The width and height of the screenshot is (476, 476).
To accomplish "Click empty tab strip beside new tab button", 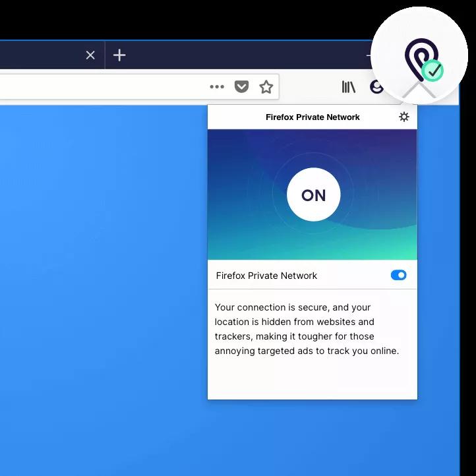I will point(243,55).
